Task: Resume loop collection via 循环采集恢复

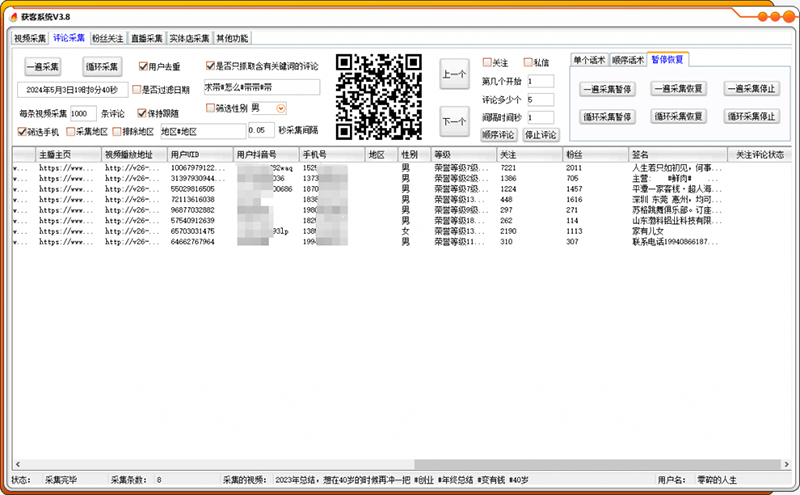Action: tap(678, 116)
